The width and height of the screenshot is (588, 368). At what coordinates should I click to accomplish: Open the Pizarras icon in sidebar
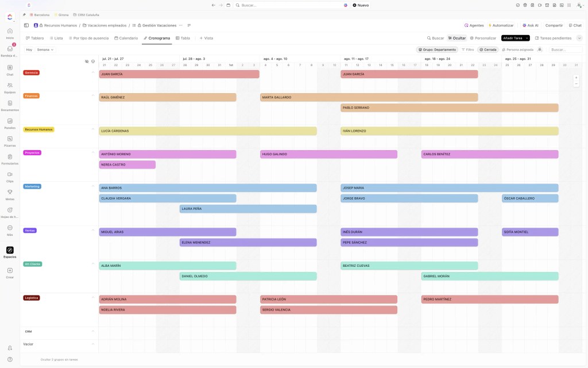click(x=10, y=139)
